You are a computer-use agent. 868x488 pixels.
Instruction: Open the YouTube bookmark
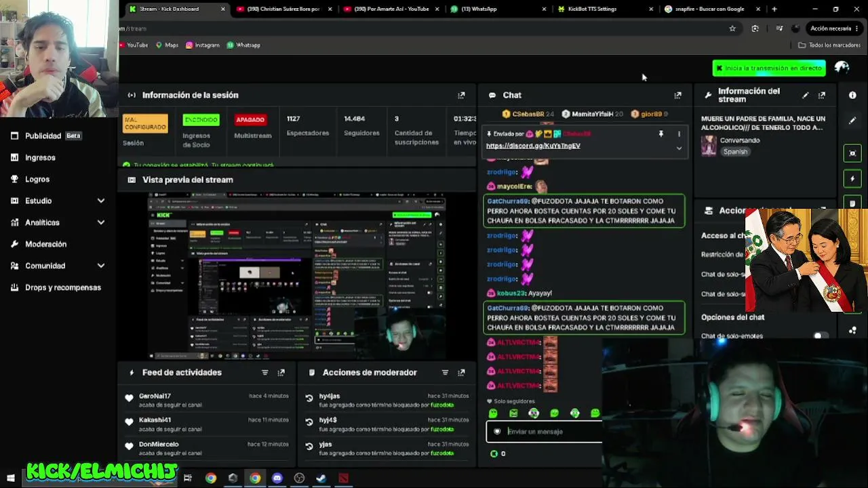134,45
